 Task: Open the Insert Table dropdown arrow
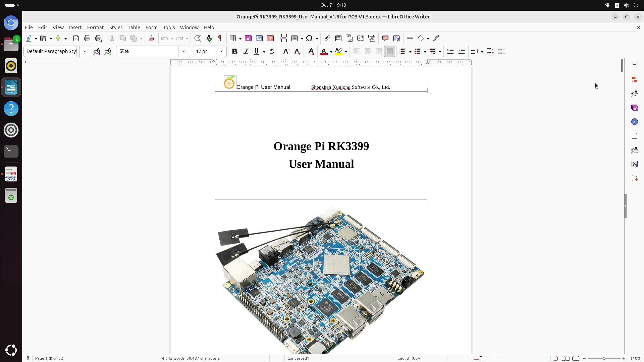pyautogui.click(x=240, y=39)
